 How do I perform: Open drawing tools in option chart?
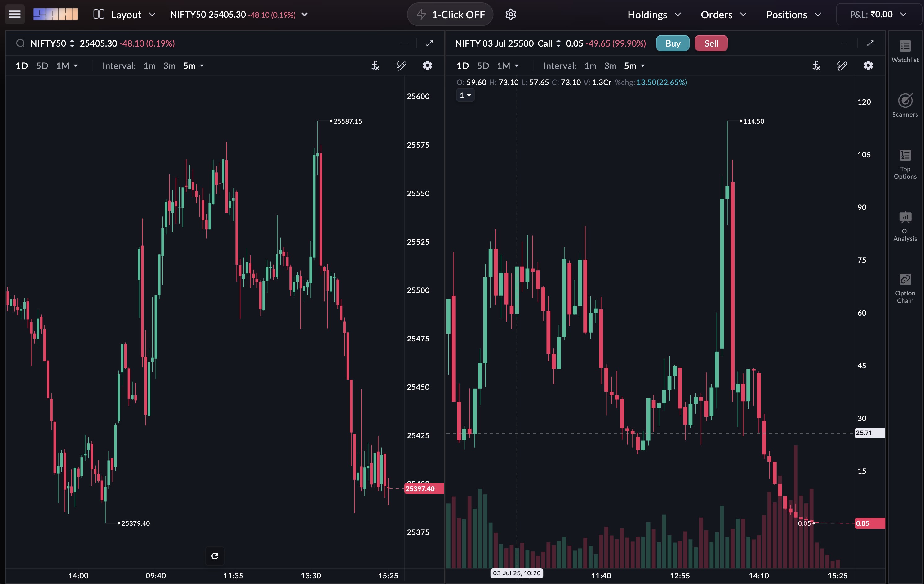842,66
